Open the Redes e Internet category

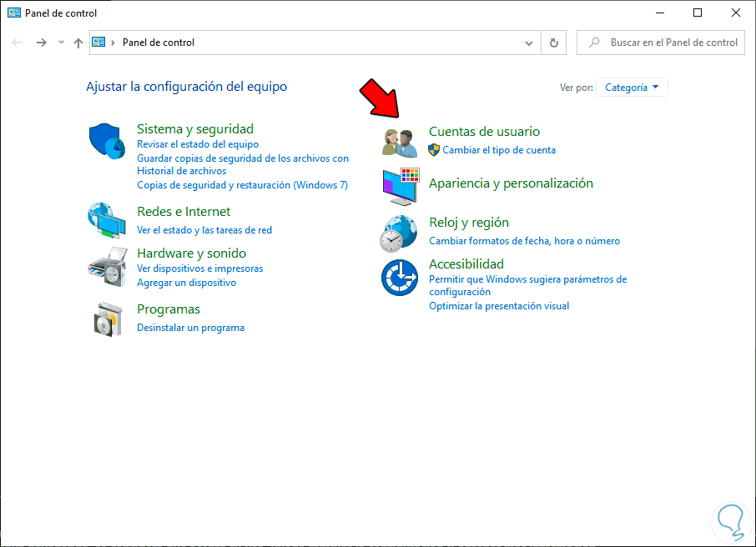184,212
